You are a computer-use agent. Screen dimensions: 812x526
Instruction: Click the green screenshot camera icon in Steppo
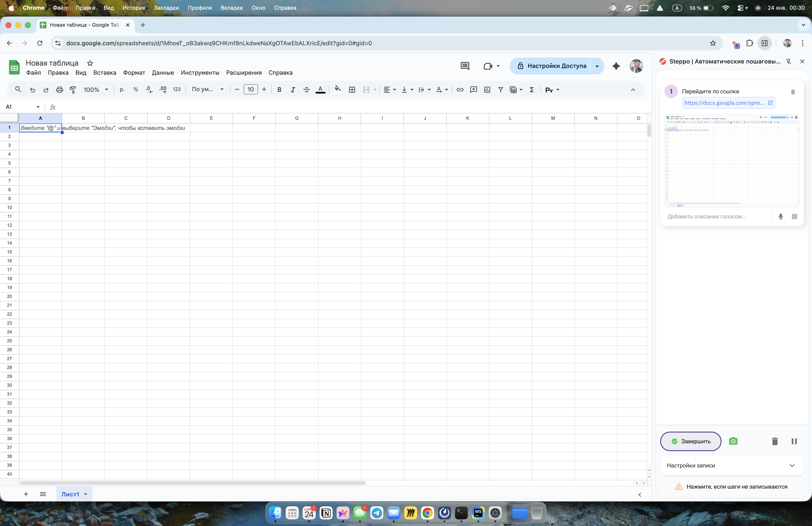click(733, 441)
